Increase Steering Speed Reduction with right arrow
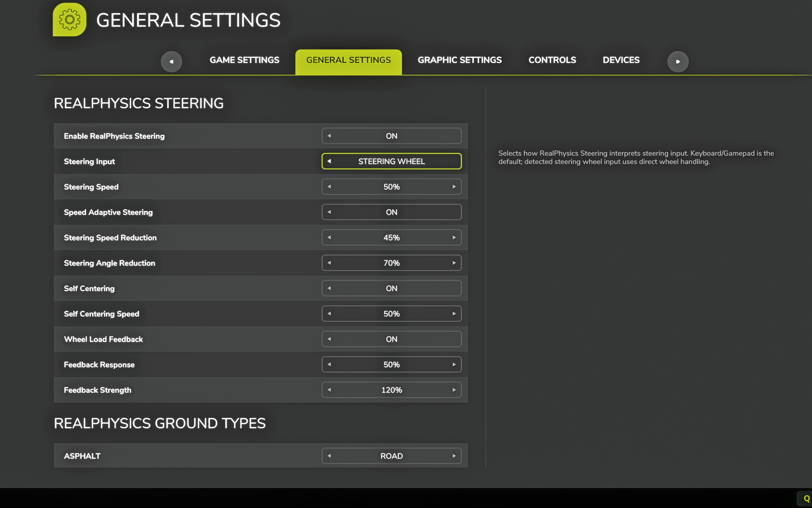 pyautogui.click(x=454, y=237)
